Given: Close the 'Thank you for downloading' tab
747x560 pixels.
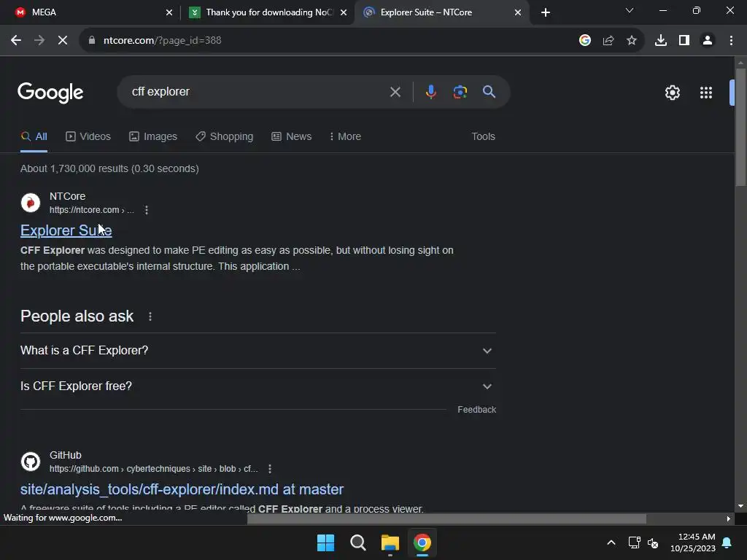Looking at the screenshot, I should 344,12.
